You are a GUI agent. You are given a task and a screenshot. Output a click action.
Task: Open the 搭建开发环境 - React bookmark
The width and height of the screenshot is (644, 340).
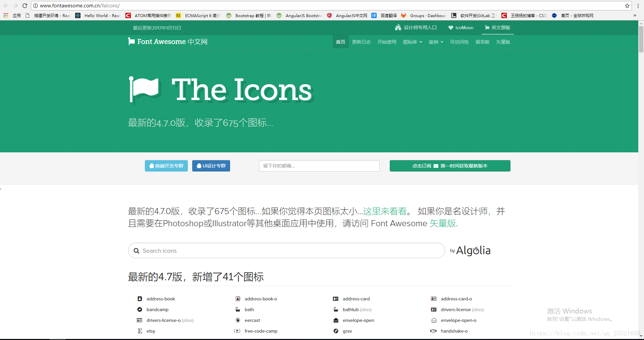(48, 15)
